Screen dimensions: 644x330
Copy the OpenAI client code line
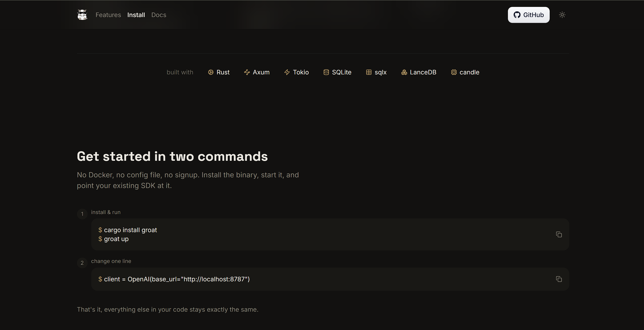(x=559, y=279)
